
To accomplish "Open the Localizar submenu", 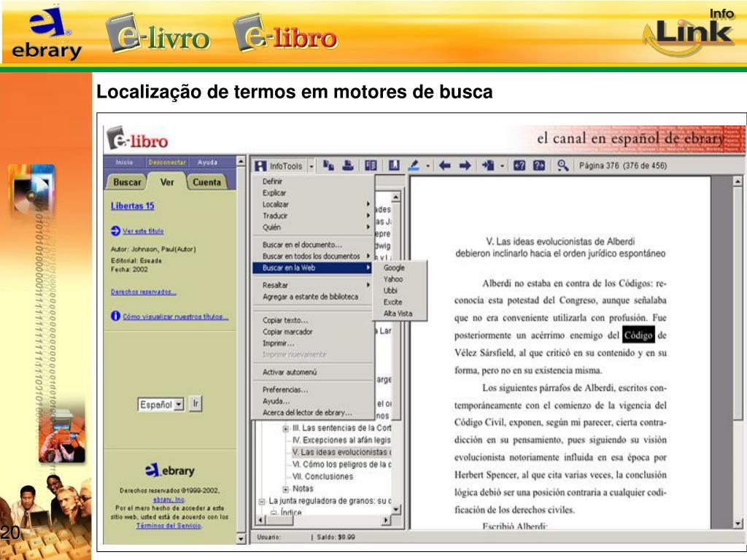I will pos(313,204).
